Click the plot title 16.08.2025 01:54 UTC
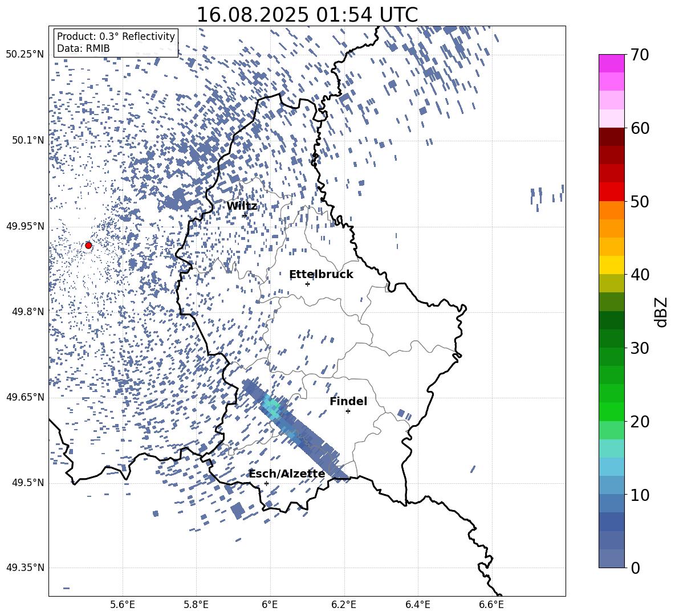675x616 pixels. (307, 15)
